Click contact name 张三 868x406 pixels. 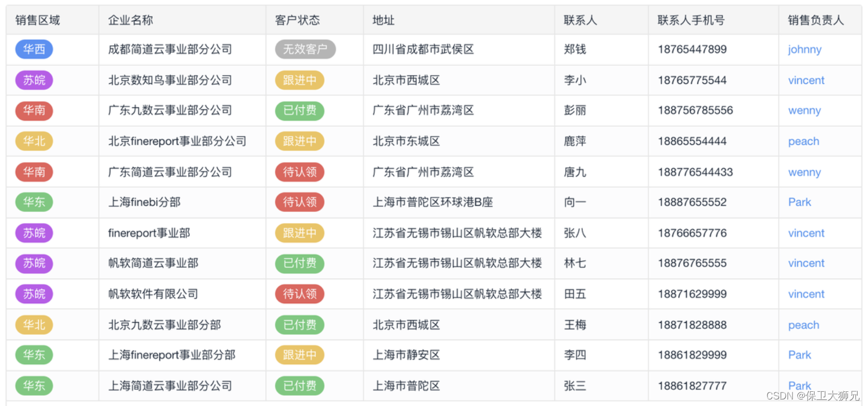[x=575, y=386]
